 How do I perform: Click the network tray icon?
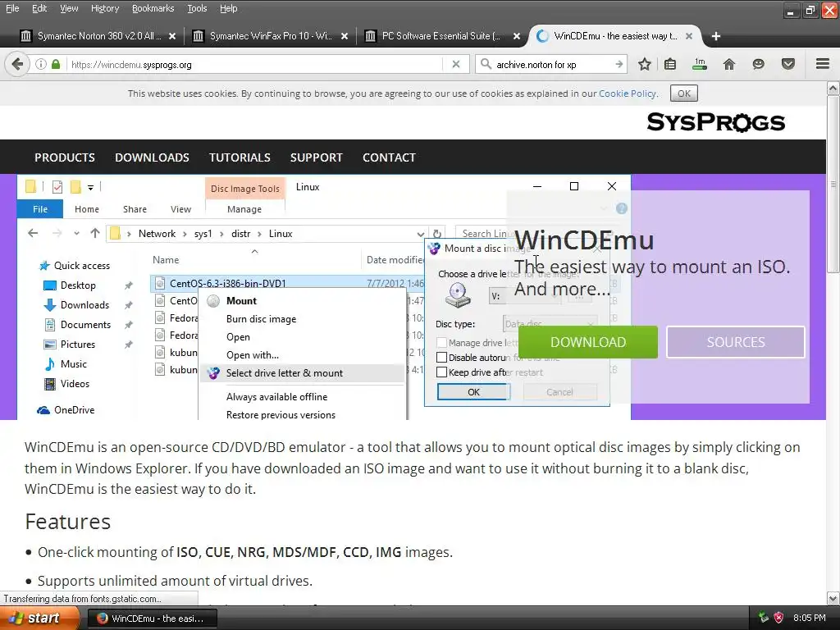[x=764, y=618]
